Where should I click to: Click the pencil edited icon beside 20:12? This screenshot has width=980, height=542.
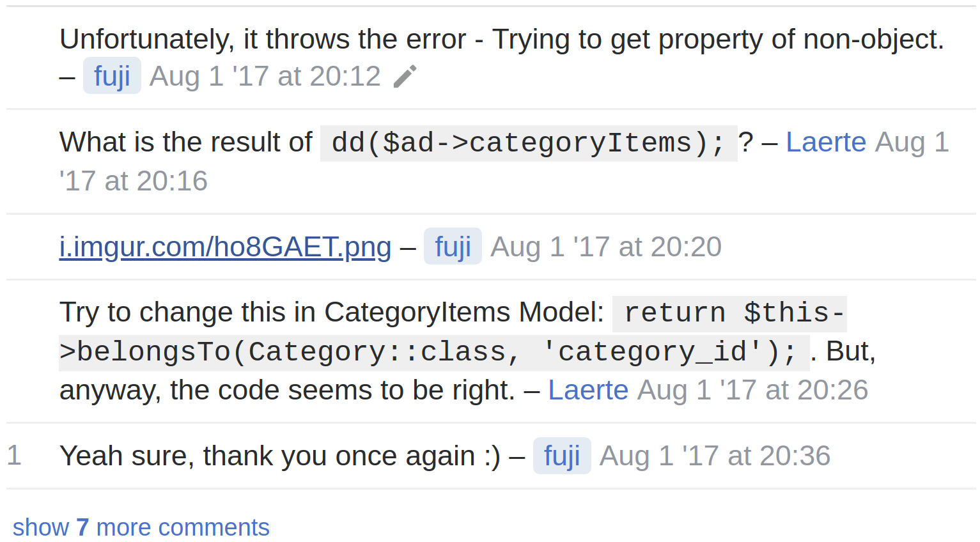pos(405,77)
